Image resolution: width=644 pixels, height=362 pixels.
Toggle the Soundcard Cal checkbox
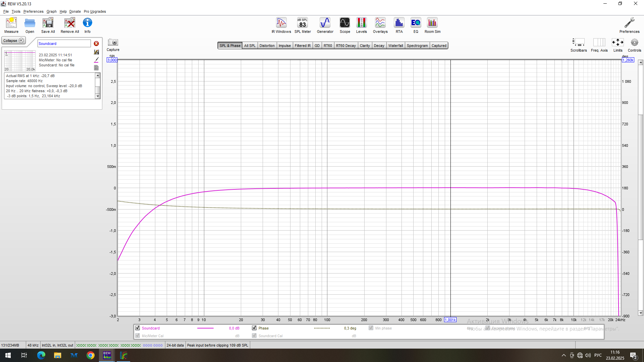[x=254, y=336]
